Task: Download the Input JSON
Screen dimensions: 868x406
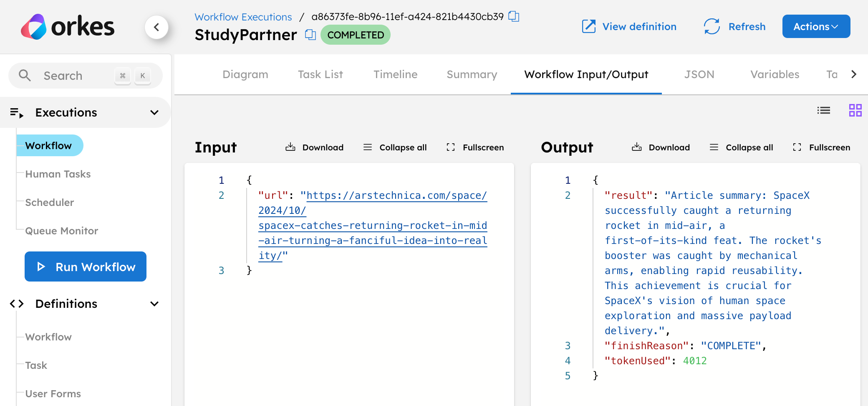Action: [314, 147]
